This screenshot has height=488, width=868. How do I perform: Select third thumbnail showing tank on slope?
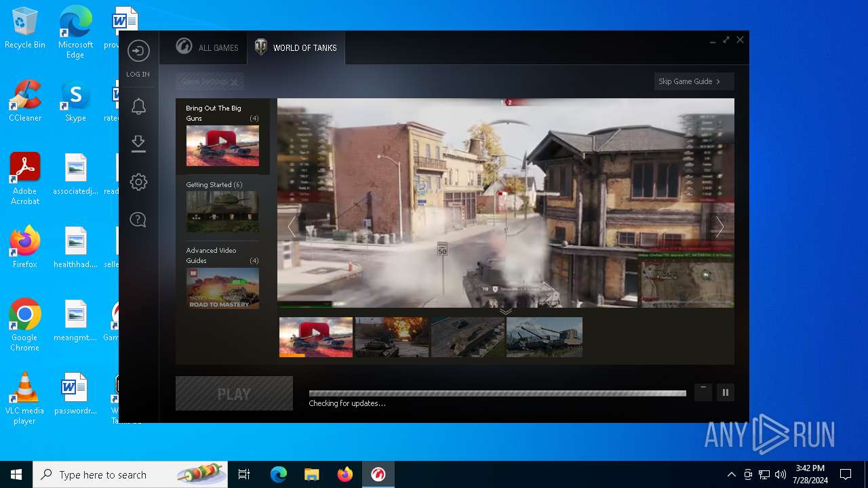(x=468, y=337)
